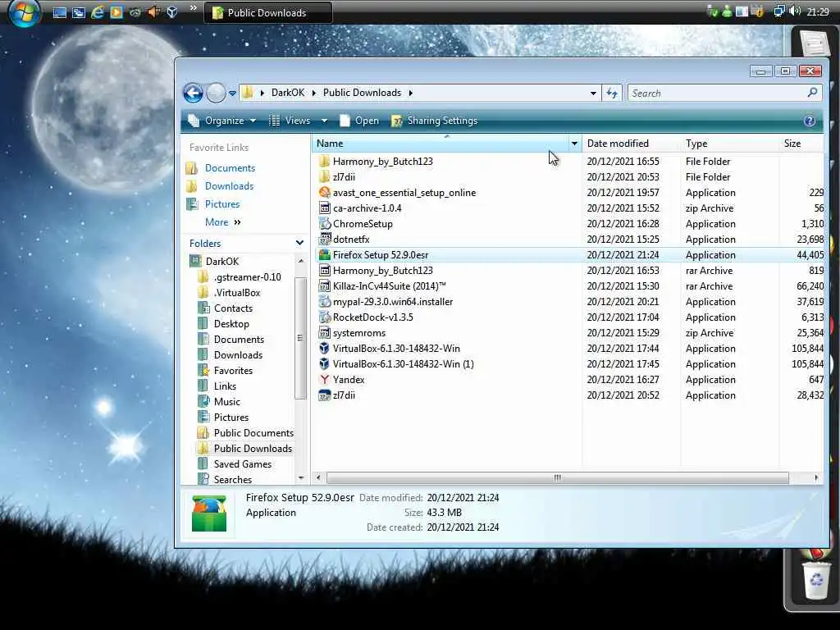Viewport: 840px width, 630px height.
Task: Click Open in the command bar
Action: (x=359, y=121)
